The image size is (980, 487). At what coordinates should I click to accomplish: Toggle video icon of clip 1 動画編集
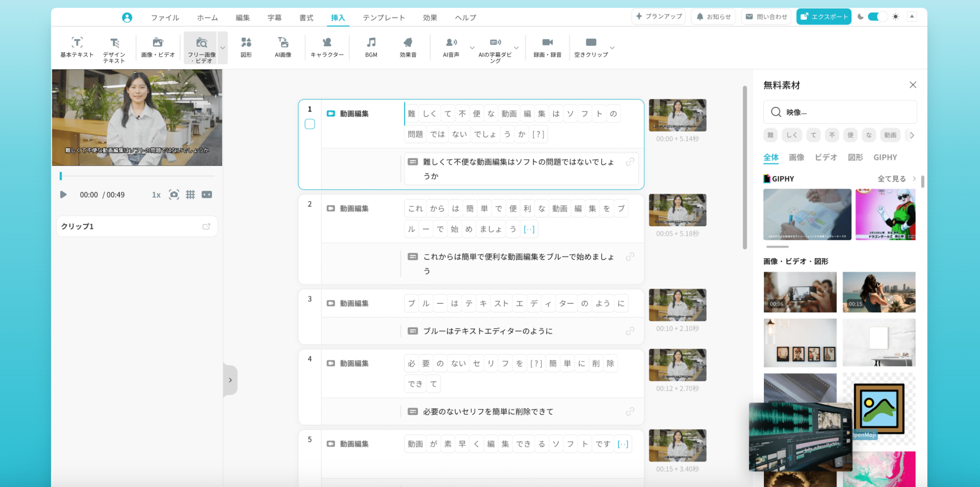click(x=331, y=113)
